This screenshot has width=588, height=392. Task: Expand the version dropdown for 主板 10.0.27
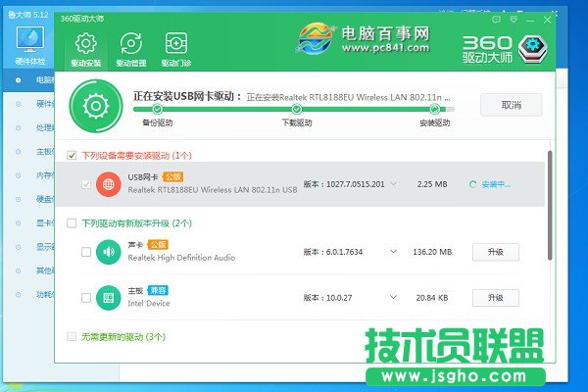coord(393,297)
